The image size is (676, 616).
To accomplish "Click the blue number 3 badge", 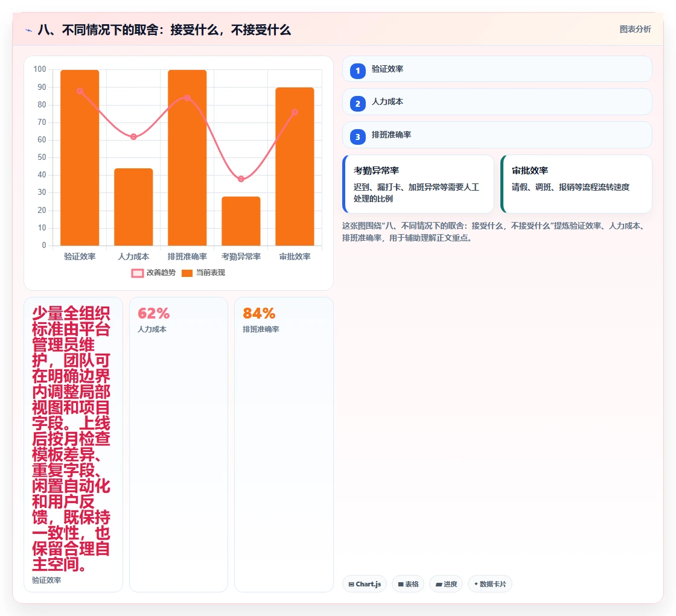I will click(357, 136).
